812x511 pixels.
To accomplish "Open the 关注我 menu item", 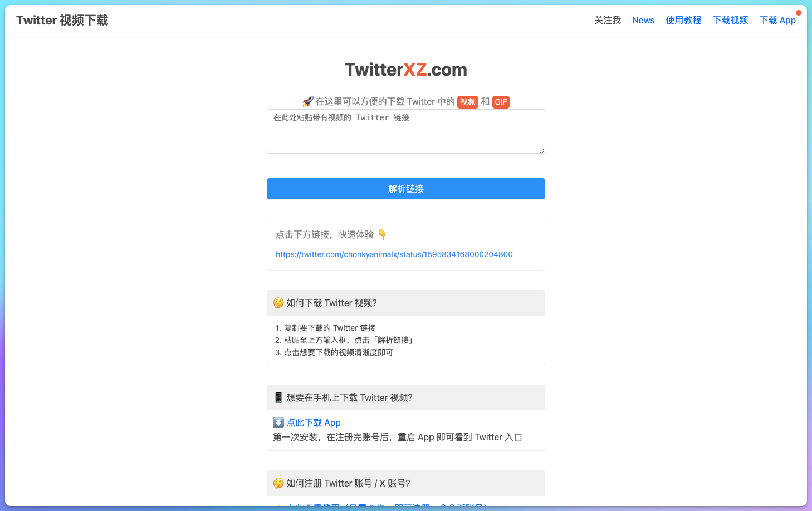I will (607, 21).
